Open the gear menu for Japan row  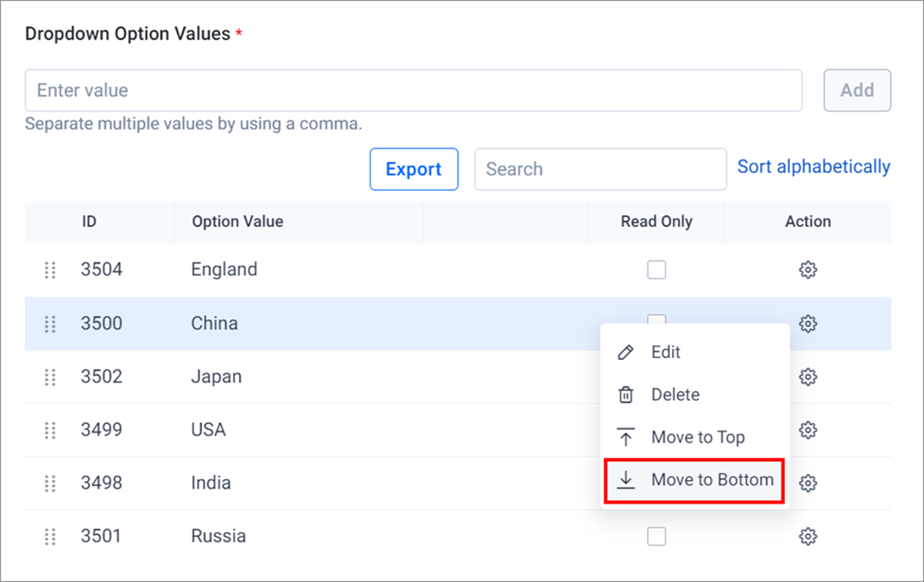807,376
